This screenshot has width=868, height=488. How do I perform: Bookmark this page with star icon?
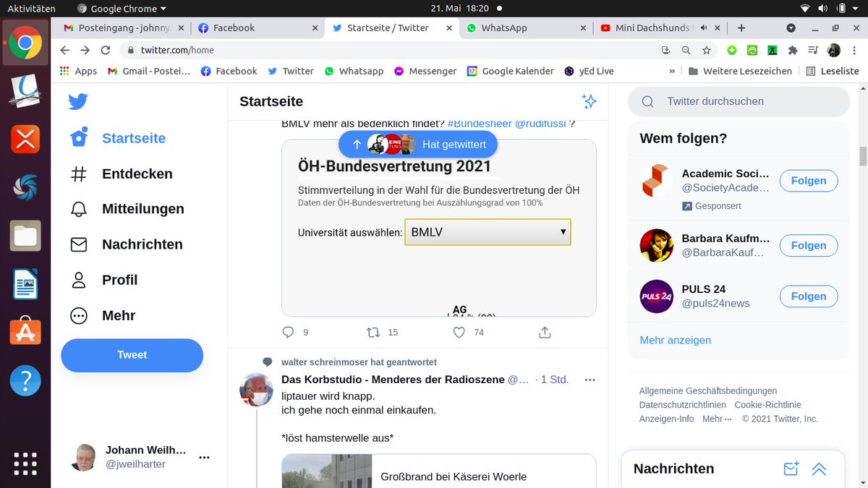tap(707, 50)
